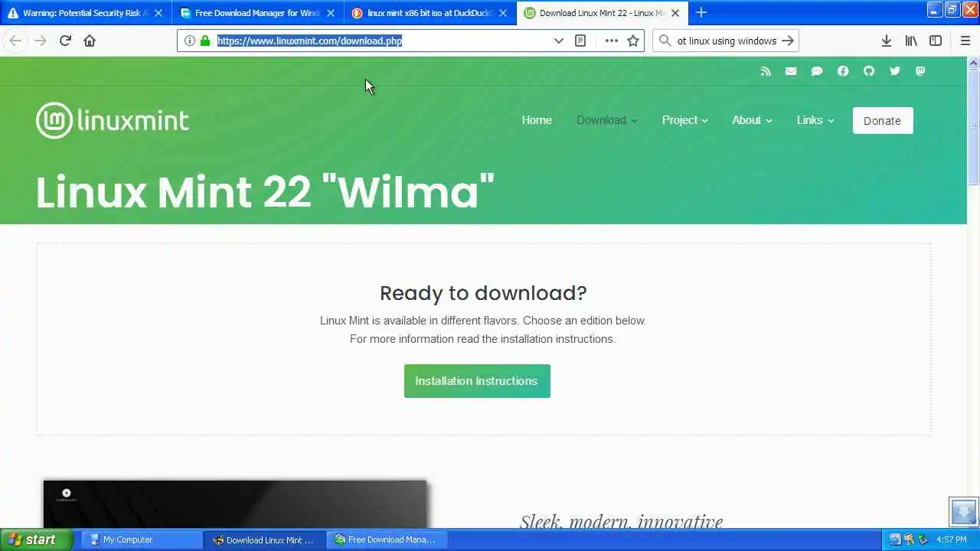Close the Free Download Manager tab
This screenshot has width=980, height=551.
point(331,13)
